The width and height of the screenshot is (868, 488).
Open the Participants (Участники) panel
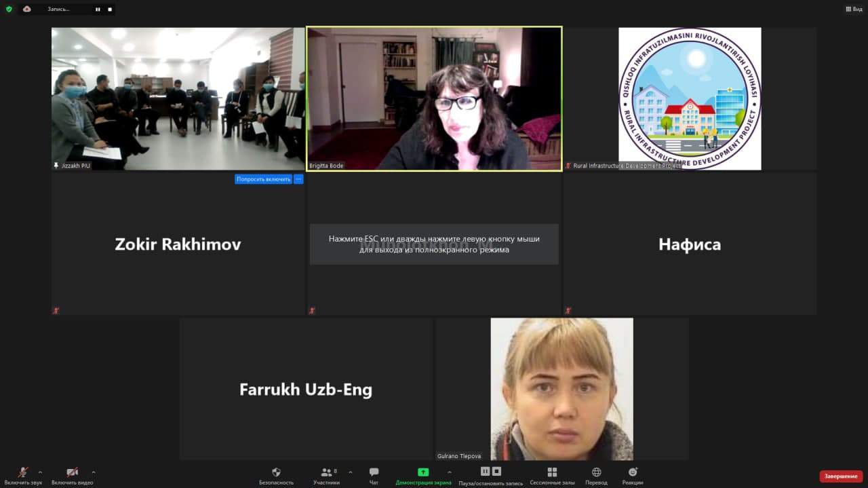click(326, 472)
